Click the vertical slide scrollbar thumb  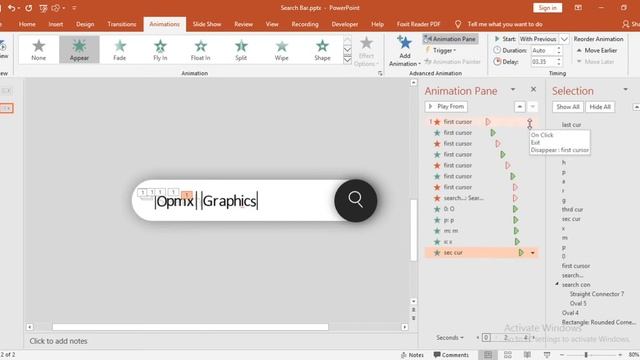coord(413,230)
